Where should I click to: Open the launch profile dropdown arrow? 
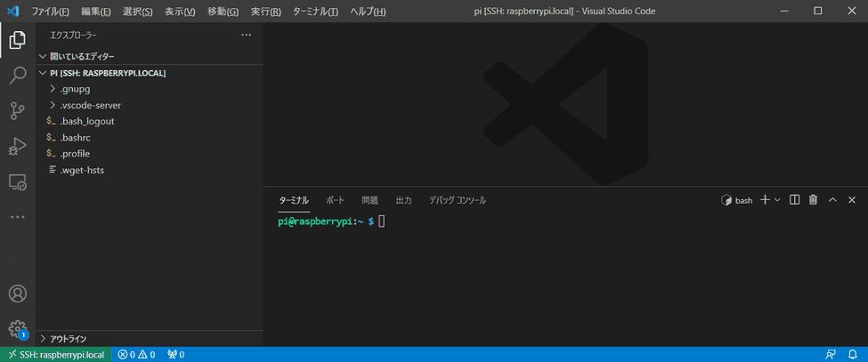point(777,199)
